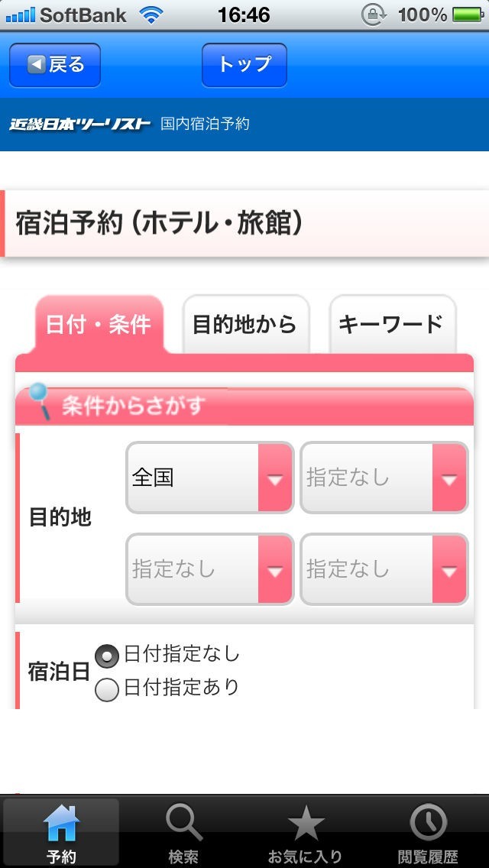The height and width of the screenshot is (868, 489).
Task: Tap the magnifier icon beside 条件からさがす
Action: 39,402
